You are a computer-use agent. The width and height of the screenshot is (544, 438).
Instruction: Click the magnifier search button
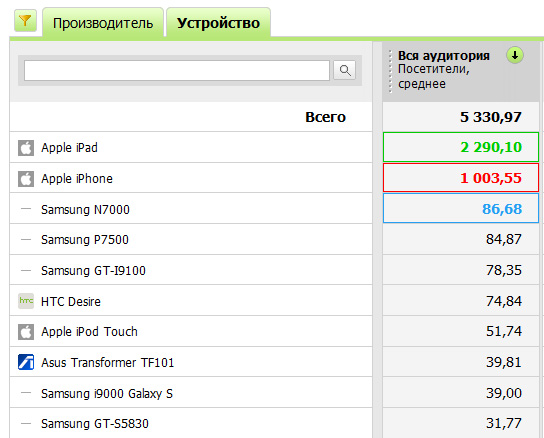(345, 70)
